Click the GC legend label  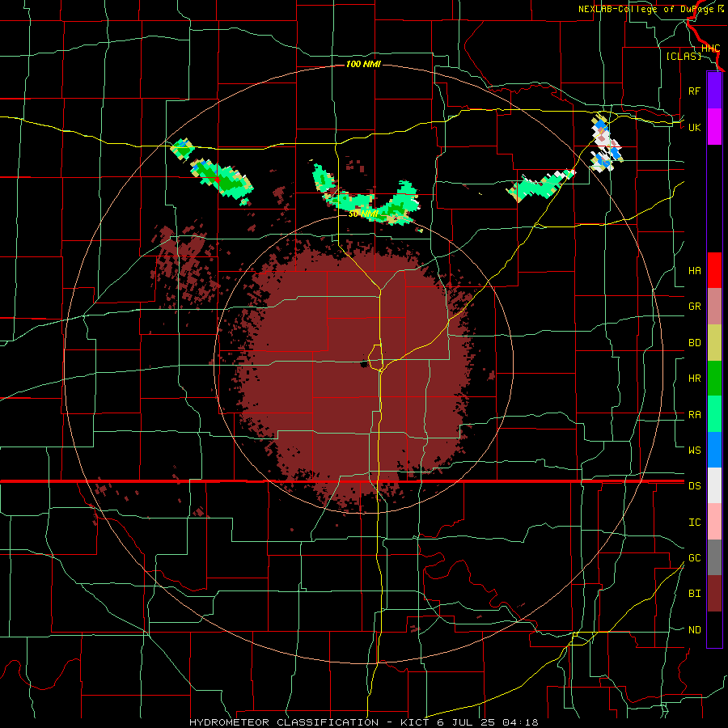click(x=694, y=558)
